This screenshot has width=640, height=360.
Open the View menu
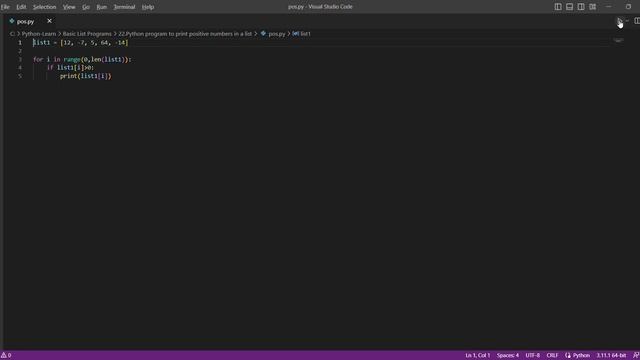click(69, 7)
